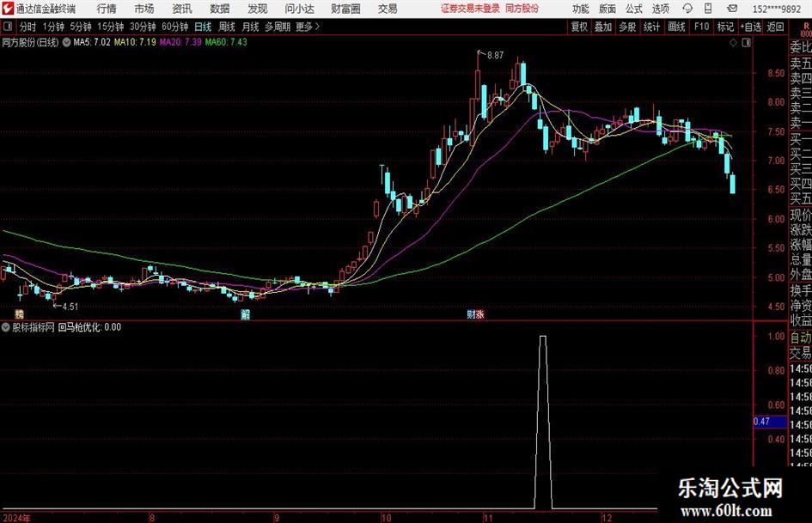Click the customer service headset icon
The height and width of the screenshot is (523, 812).
(687, 9)
